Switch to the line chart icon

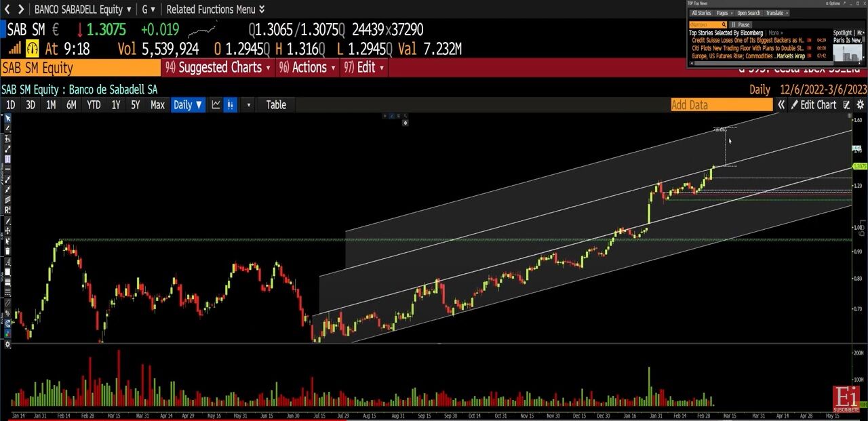pos(216,105)
